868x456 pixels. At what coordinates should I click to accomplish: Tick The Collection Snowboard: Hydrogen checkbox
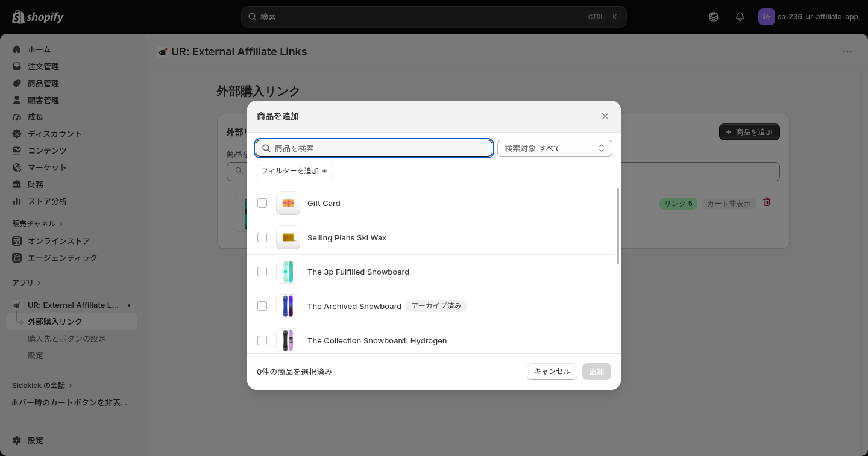pyautogui.click(x=262, y=340)
